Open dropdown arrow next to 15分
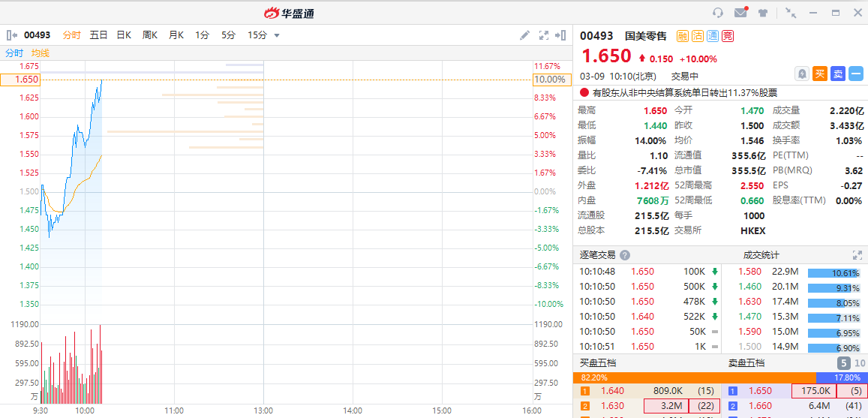The image size is (868, 418). click(277, 35)
